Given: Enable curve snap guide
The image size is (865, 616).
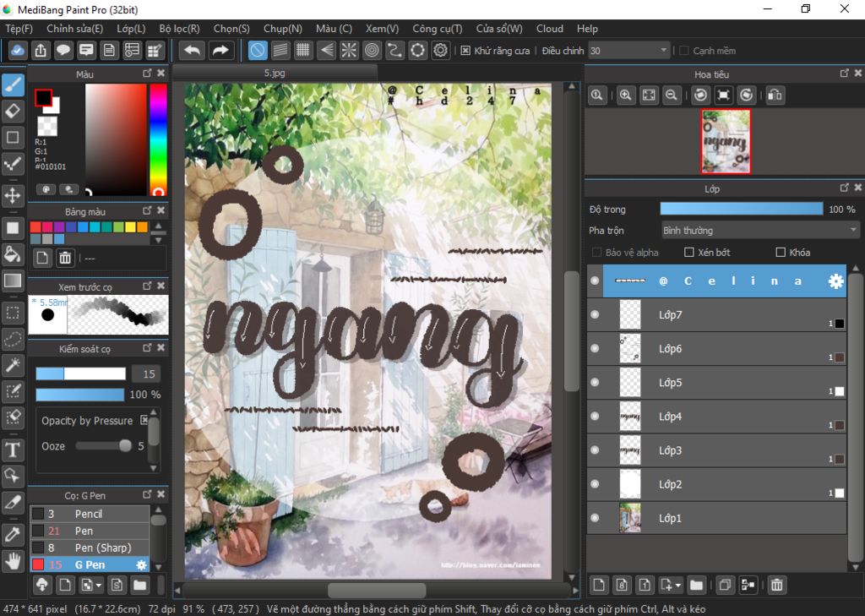Looking at the screenshot, I should coord(395,51).
